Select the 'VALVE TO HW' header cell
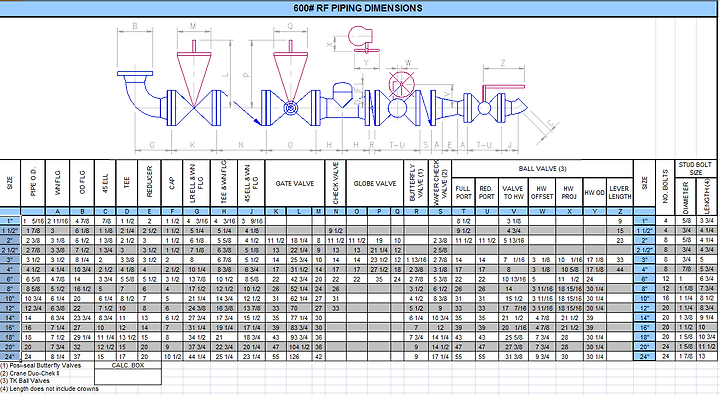The height and width of the screenshot is (396, 720). pos(513,192)
